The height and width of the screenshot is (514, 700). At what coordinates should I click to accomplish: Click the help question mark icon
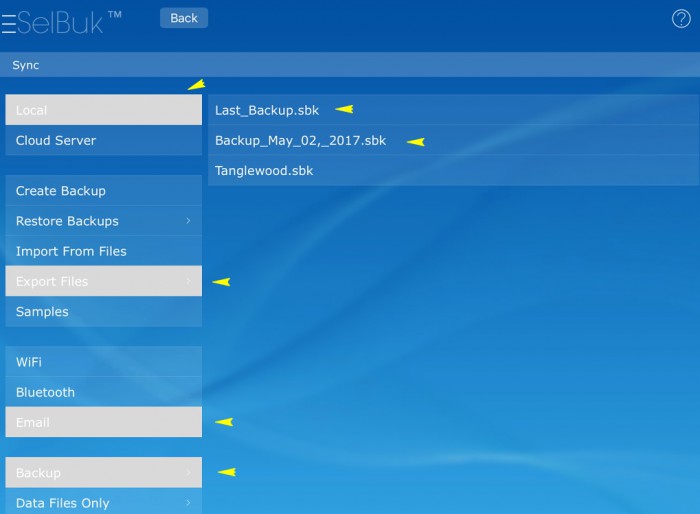(681, 19)
